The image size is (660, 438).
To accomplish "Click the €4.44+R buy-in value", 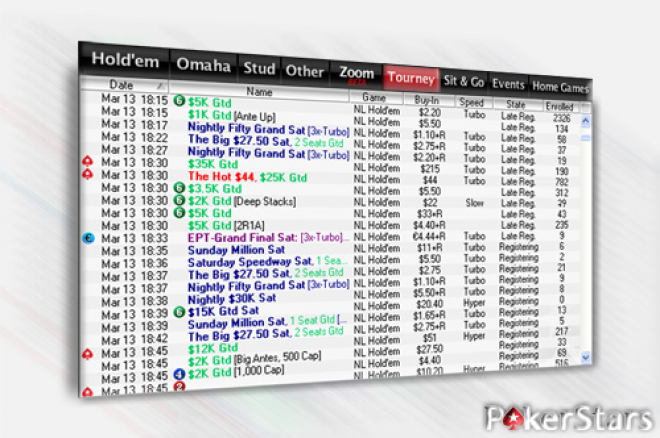I will tap(429, 236).
